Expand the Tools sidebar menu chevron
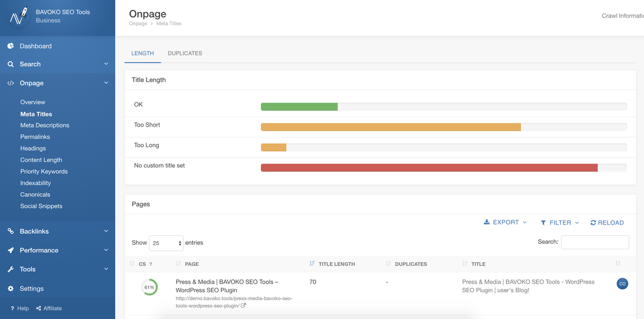Viewport: 644px width, 319px height. pyautogui.click(x=106, y=269)
